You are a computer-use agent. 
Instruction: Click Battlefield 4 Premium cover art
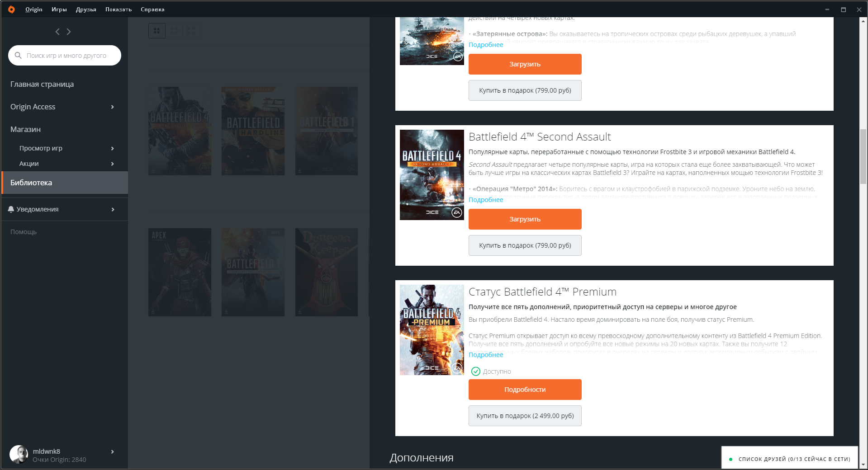pyautogui.click(x=432, y=330)
